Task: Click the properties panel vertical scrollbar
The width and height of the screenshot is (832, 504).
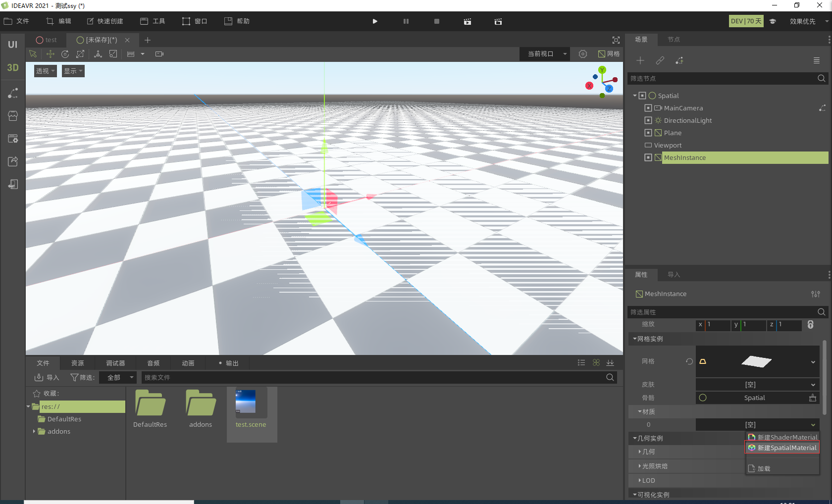Action: pos(824,376)
